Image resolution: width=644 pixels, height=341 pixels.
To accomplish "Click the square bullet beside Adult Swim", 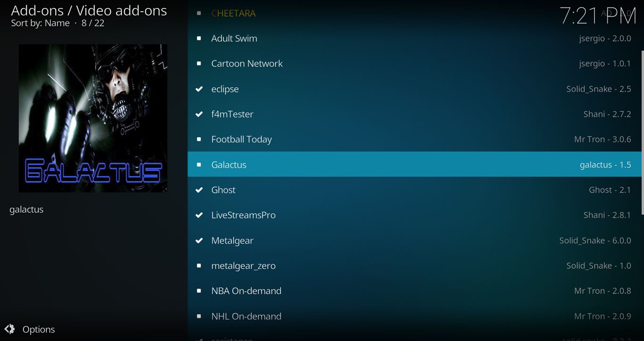I will [x=199, y=39].
